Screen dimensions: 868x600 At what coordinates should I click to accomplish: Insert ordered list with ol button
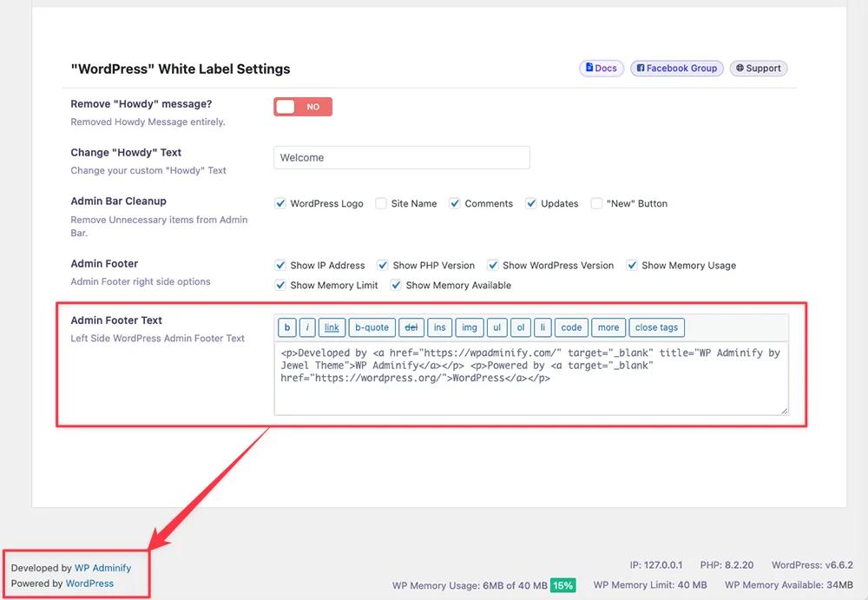tap(520, 327)
